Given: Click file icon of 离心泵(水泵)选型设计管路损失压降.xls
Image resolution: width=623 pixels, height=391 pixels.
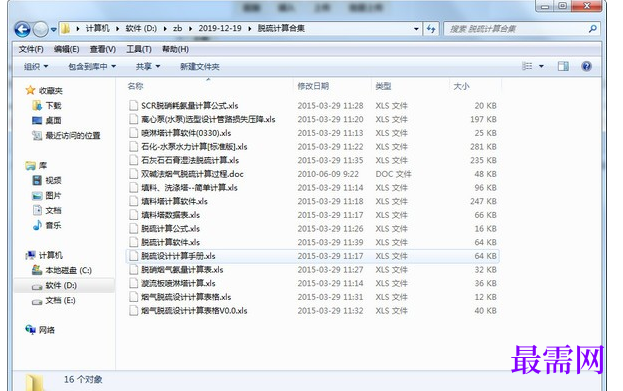Looking at the screenshot, I should pyautogui.click(x=134, y=119).
